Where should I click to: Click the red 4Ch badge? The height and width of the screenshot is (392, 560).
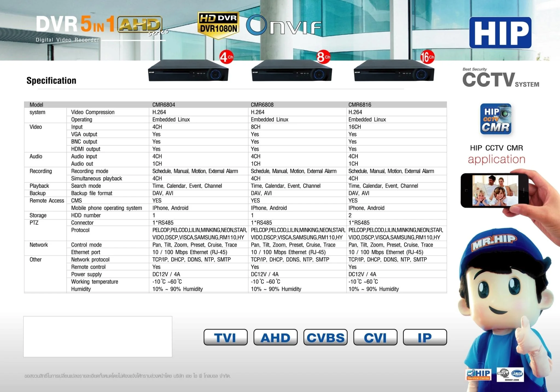226,57
